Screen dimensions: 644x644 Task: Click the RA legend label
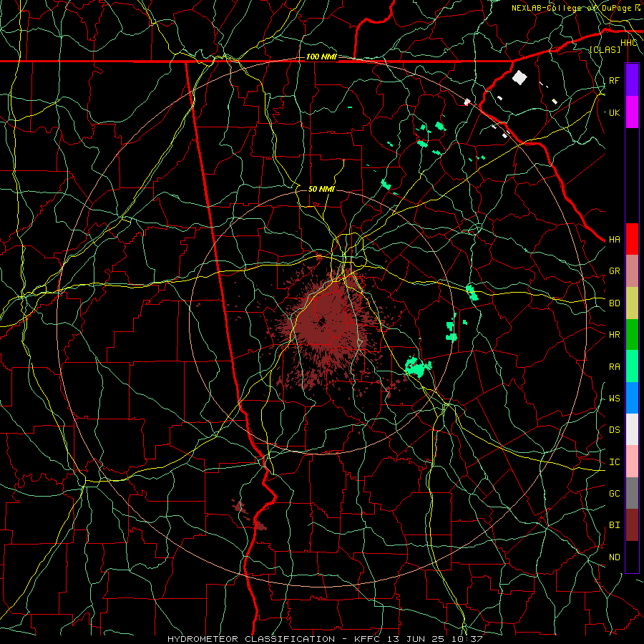point(614,367)
